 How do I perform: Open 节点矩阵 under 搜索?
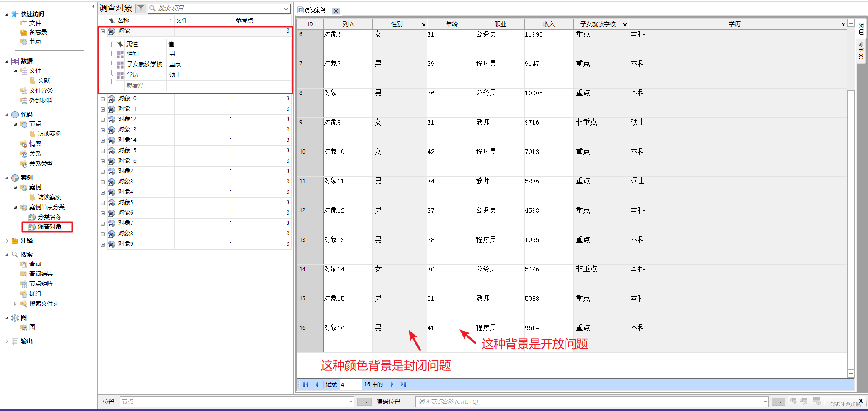click(x=41, y=284)
